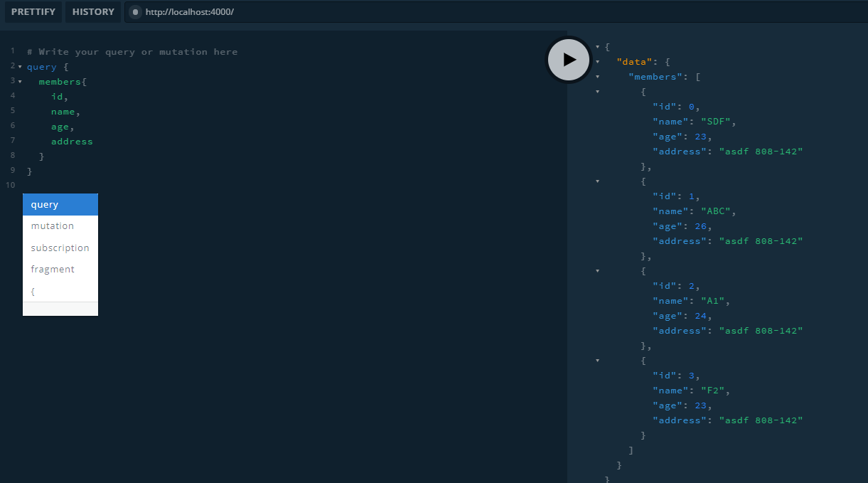Viewport: 868px width, 483px height.
Task: Click the 'id,' field on line 4
Action: [60, 97]
